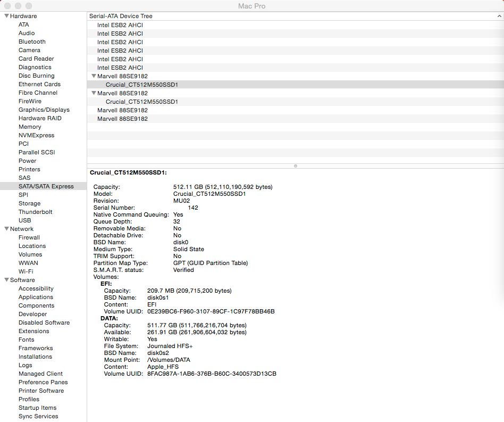Collapse the first Marvell 88SE9182 disclosure triangle
This screenshot has width=504, height=422.
click(x=94, y=76)
